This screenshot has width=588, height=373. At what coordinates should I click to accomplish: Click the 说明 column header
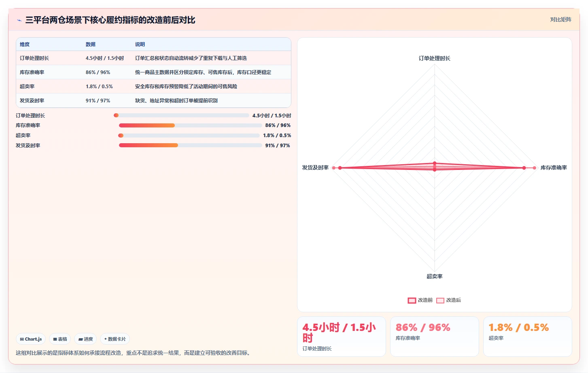point(140,45)
